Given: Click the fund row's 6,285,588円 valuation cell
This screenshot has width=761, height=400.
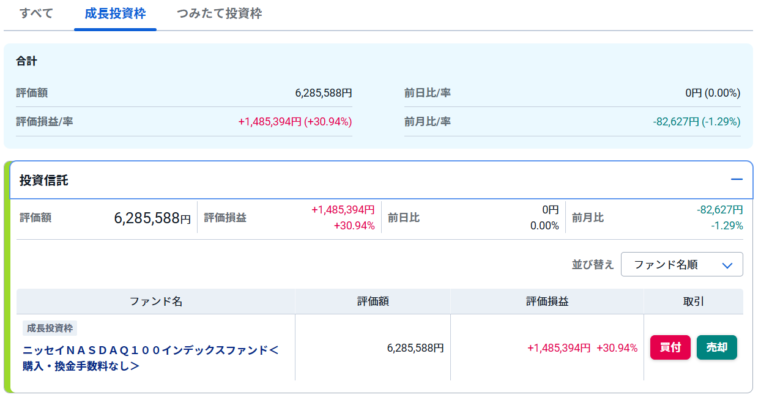Looking at the screenshot, I should click(414, 348).
